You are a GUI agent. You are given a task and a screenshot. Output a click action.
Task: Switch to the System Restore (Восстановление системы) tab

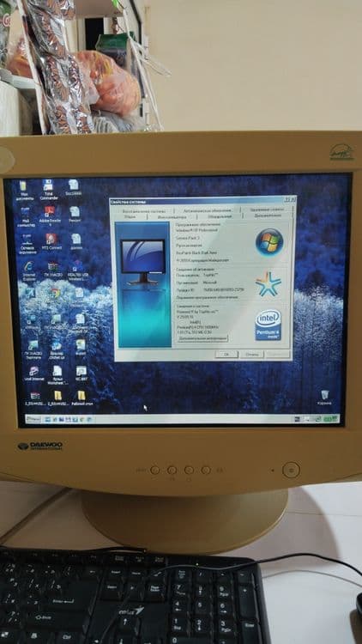pos(144,210)
